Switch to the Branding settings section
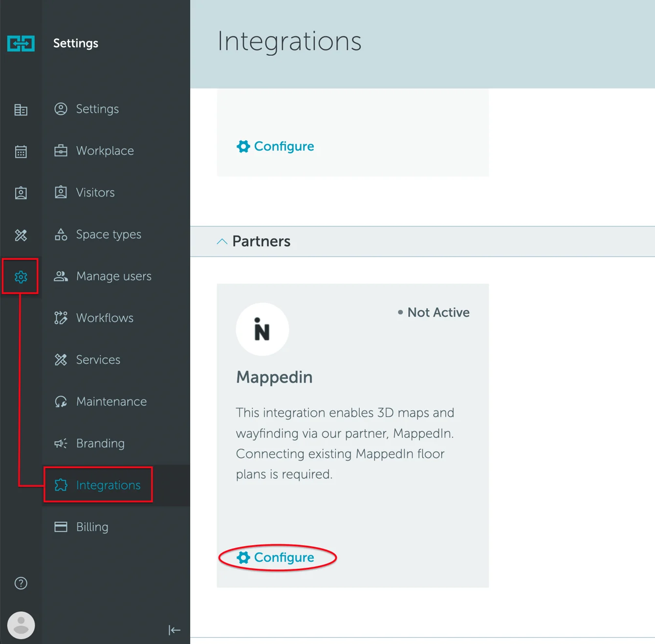 (x=100, y=443)
